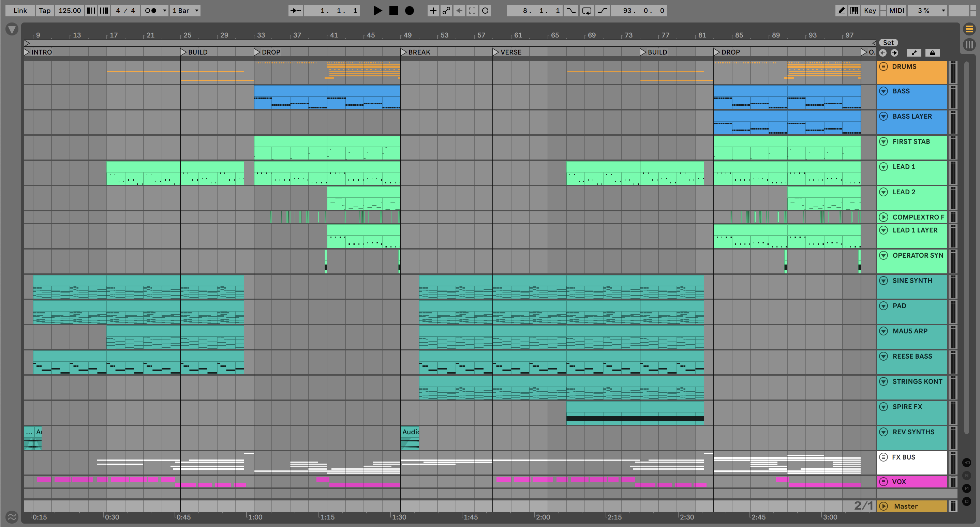980x527 pixels.
Task: Click the Set locator button
Action: point(888,43)
